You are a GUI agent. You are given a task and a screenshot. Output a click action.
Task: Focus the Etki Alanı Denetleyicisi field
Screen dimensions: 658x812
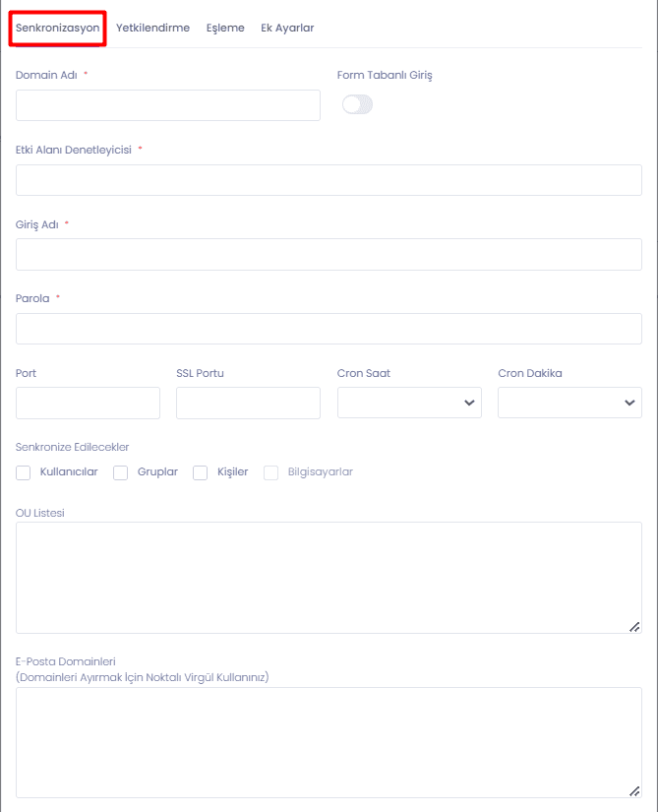[x=329, y=180]
